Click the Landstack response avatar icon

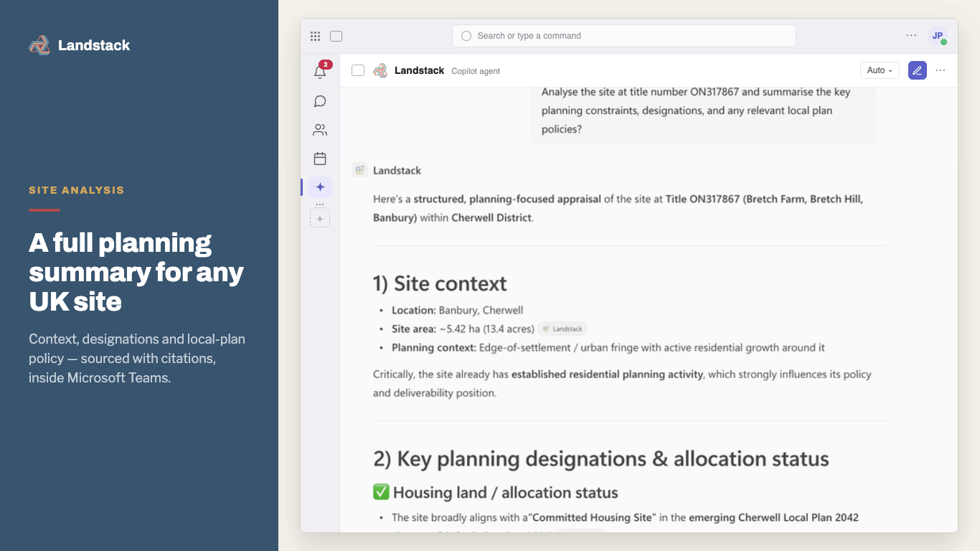point(360,170)
